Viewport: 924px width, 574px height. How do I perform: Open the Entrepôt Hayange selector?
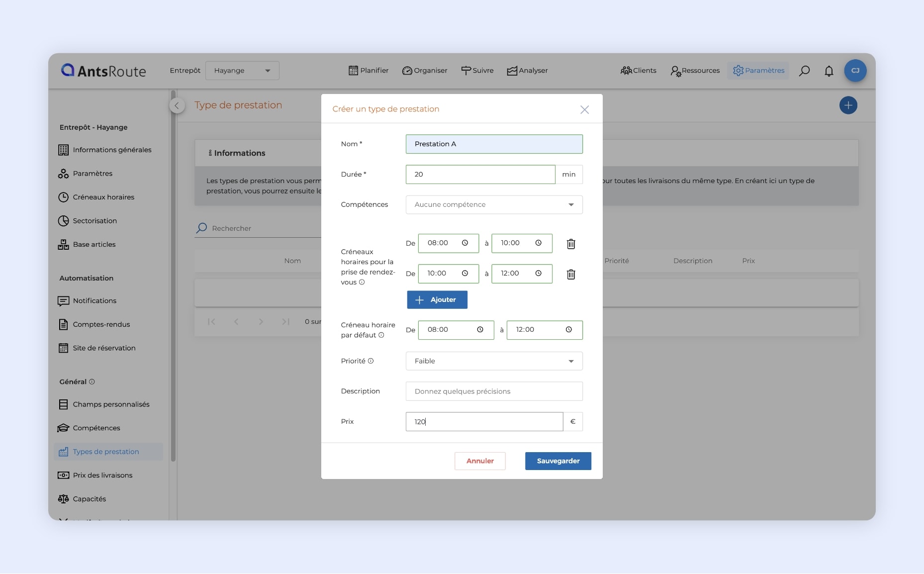[242, 71]
